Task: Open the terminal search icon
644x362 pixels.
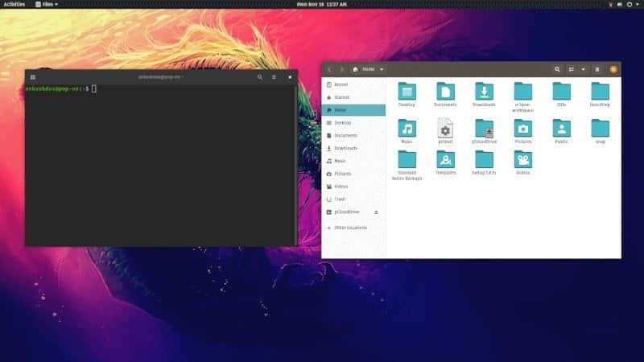Action: point(259,77)
